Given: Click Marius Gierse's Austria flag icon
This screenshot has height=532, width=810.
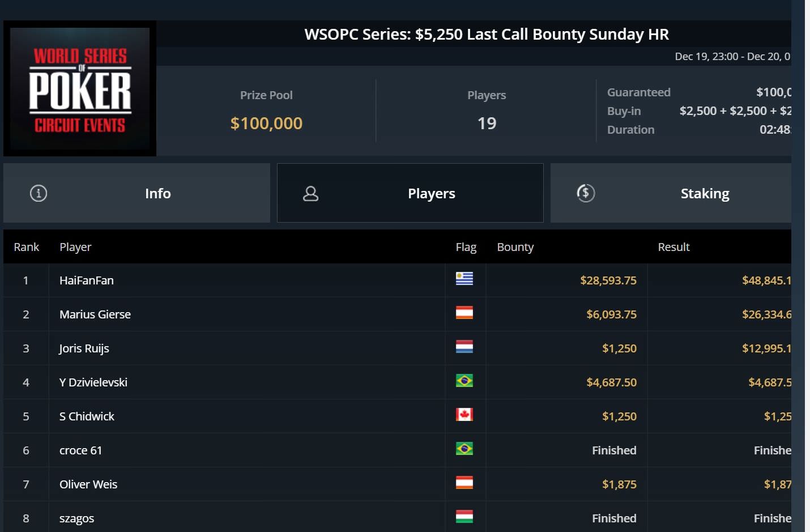Looking at the screenshot, I should click(464, 313).
